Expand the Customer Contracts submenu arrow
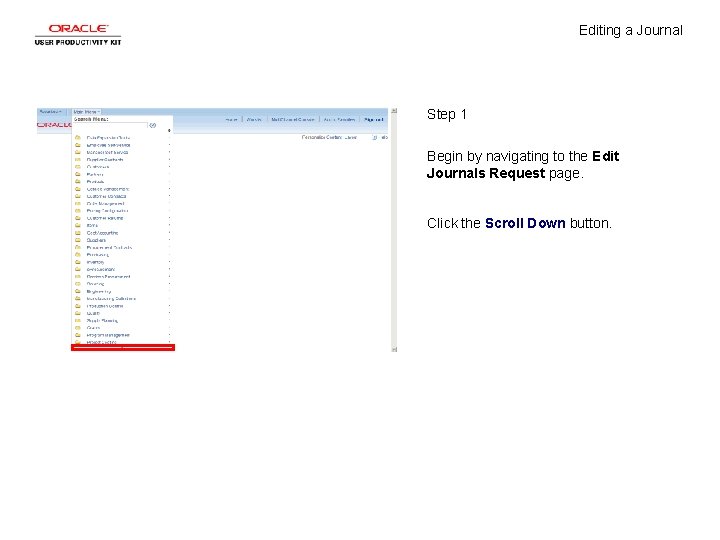The height and width of the screenshot is (540, 720). pos(169,196)
